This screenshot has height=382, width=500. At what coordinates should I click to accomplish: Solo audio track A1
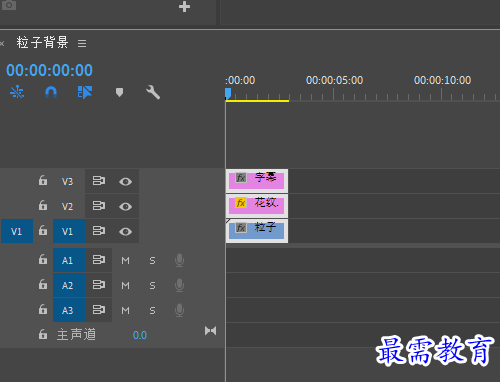[152, 260]
